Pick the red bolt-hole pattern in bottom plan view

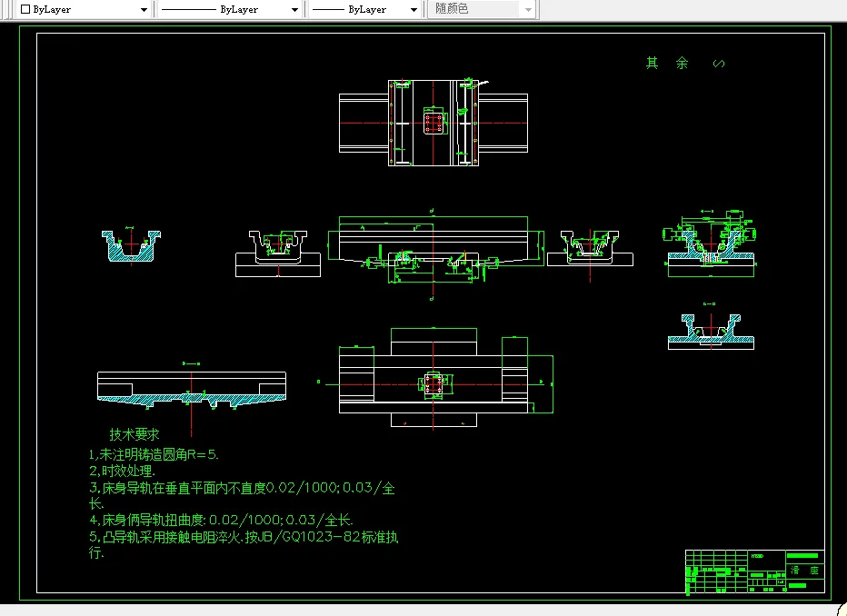(433, 384)
